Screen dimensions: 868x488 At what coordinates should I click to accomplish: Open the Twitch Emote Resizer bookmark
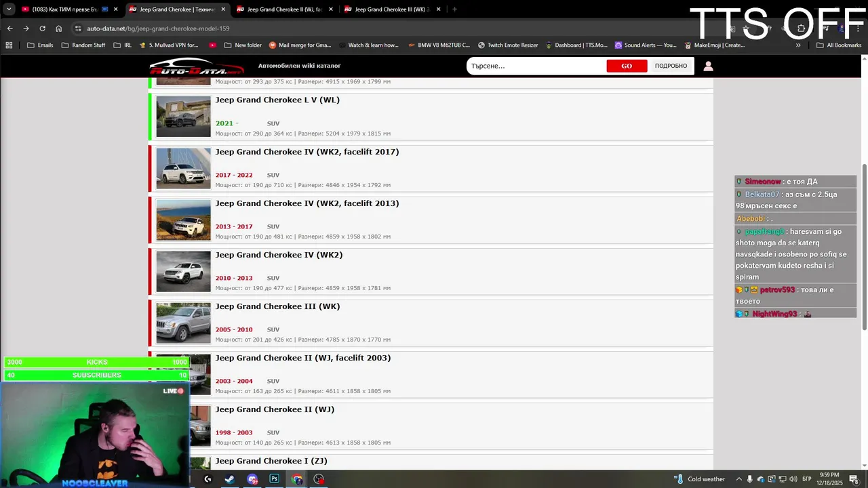click(x=508, y=45)
